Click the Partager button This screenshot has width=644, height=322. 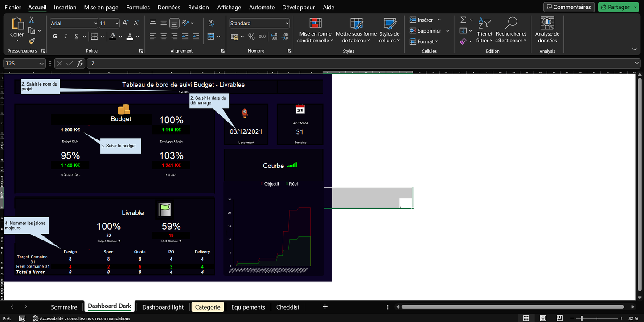point(615,7)
